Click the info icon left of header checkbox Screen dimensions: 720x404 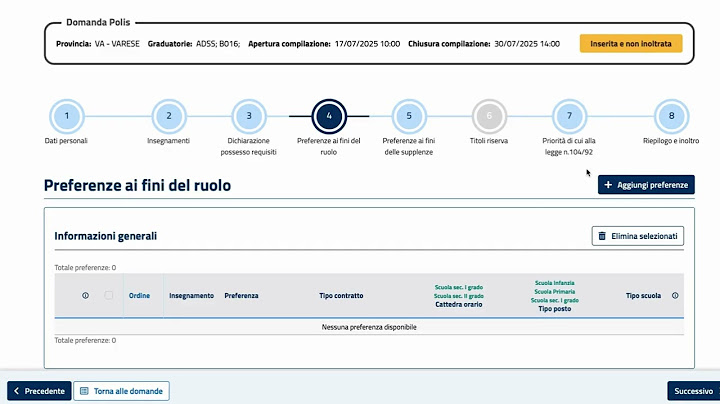pyautogui.click(x=85, y=296)
